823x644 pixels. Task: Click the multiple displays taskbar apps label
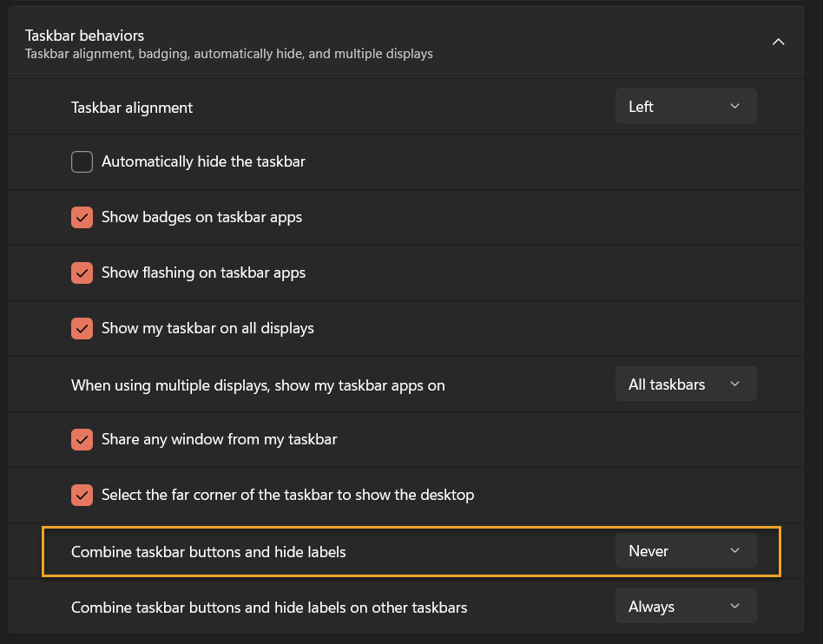coord(258,385)
